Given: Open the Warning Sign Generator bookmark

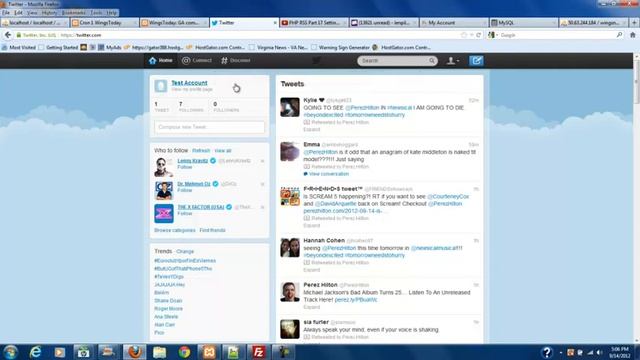Looking at the screenshot, I should 340,47.
